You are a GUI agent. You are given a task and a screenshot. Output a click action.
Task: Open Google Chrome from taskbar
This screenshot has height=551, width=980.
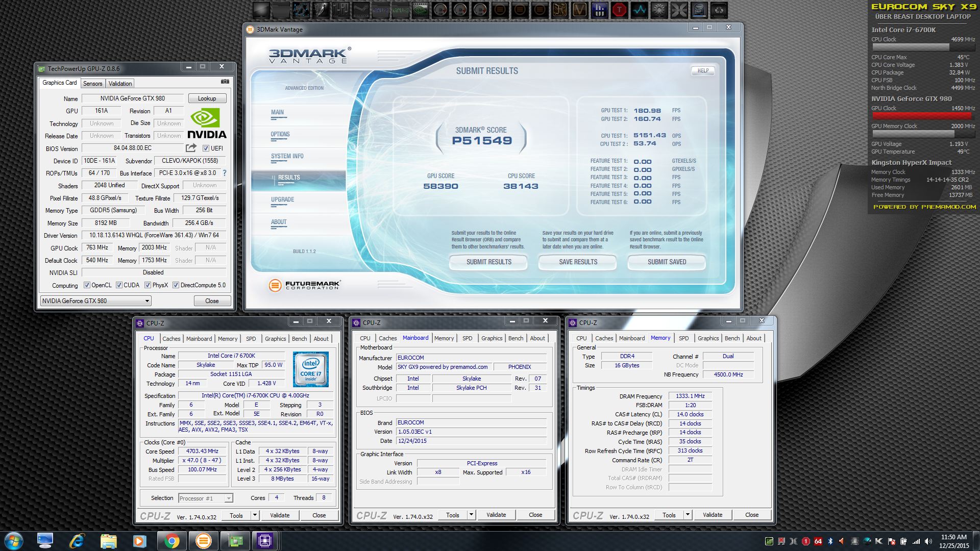[x=172, y=541]
